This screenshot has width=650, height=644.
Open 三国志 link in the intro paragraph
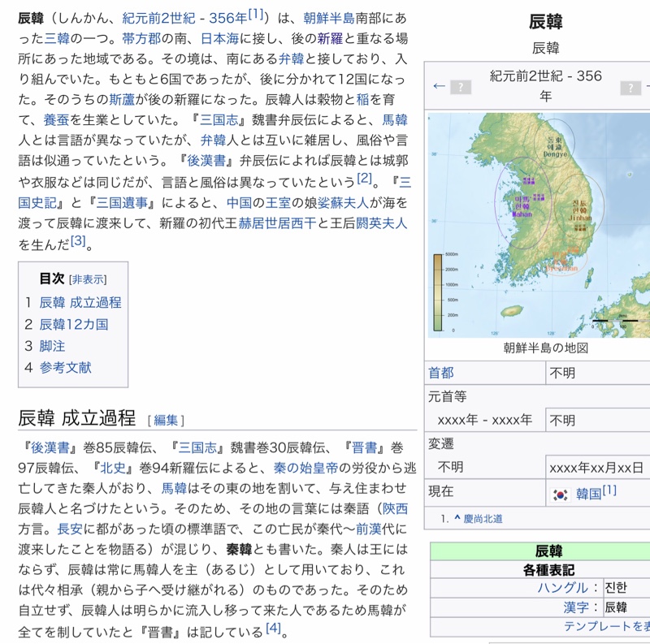coord(219,119)
